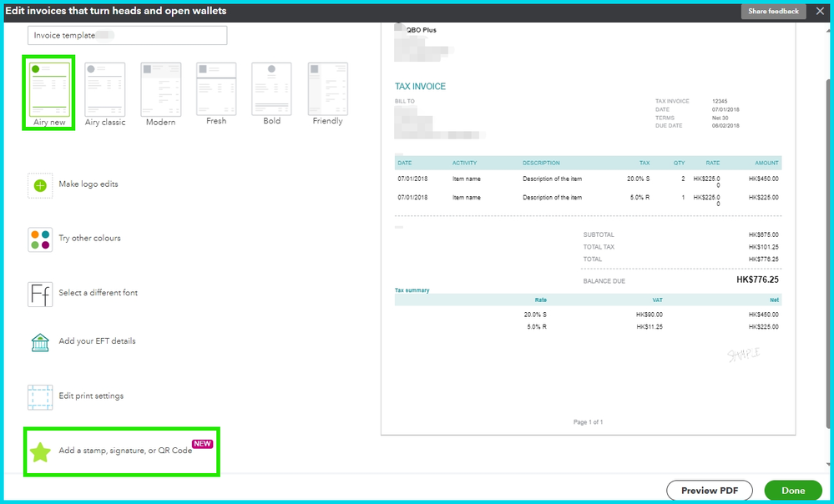This screenshot has height=504, width=834.
Task: Open Make logo edits option
Action: coord(88,184)
